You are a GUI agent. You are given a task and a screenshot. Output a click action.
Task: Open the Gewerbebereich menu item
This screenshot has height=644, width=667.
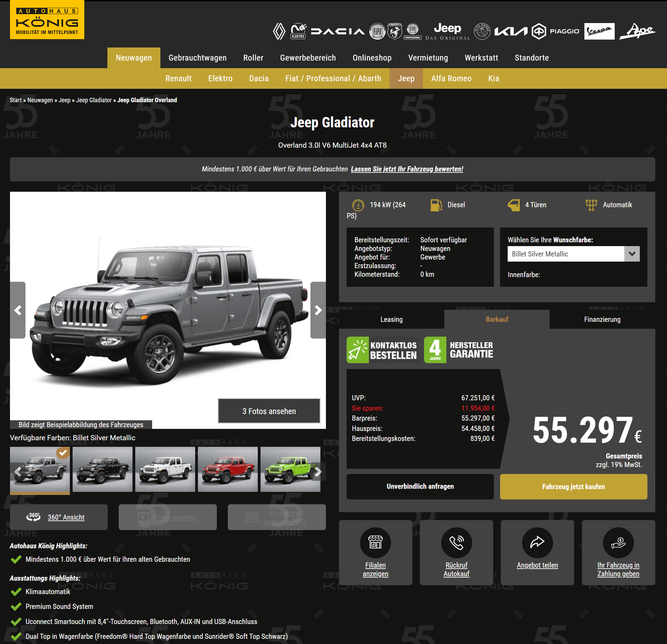point(308,58)
